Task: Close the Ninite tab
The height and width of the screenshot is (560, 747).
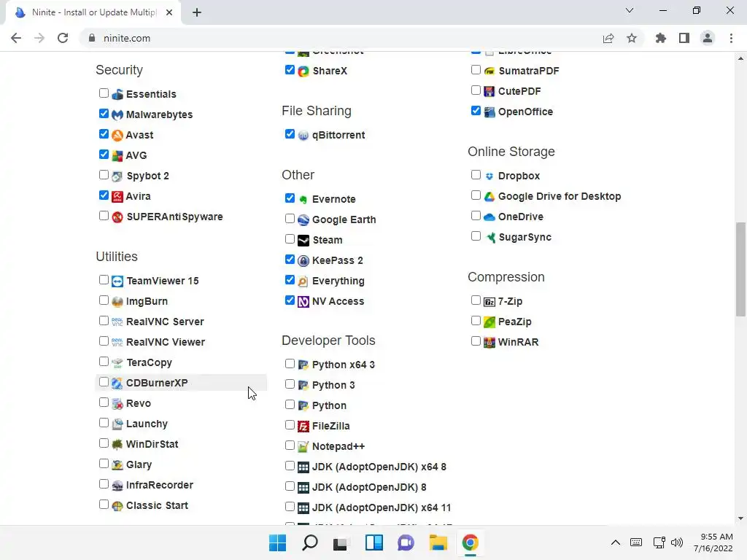Action: pos(169,12)
